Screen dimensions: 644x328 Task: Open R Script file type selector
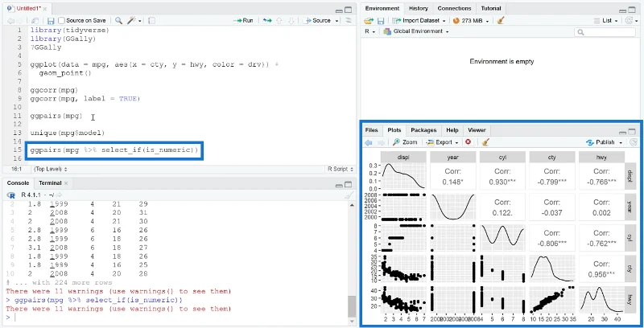[341, 169]
